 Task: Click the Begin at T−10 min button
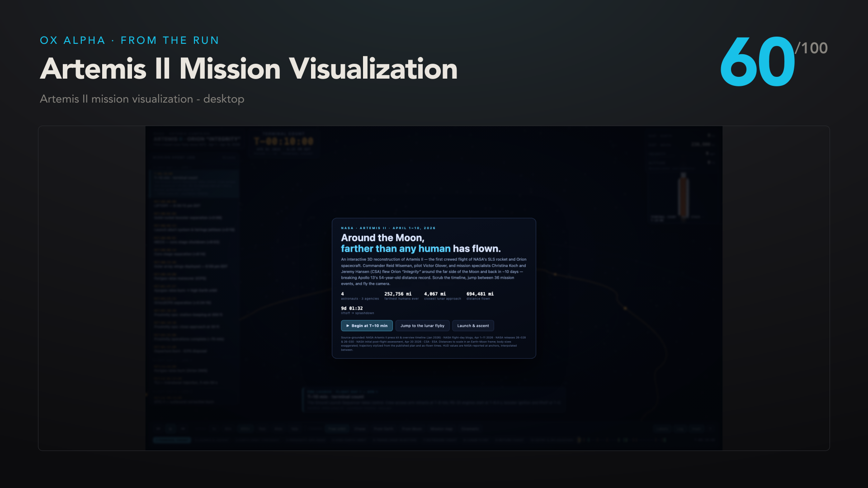click(x=367, y=326)
